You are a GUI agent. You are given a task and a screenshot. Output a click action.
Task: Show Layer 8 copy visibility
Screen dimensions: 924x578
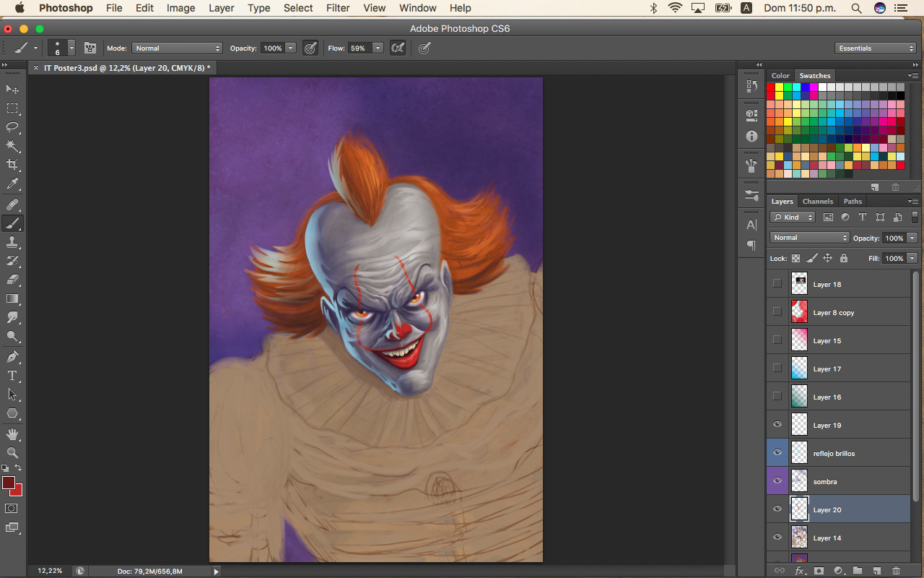coord(777,312)
